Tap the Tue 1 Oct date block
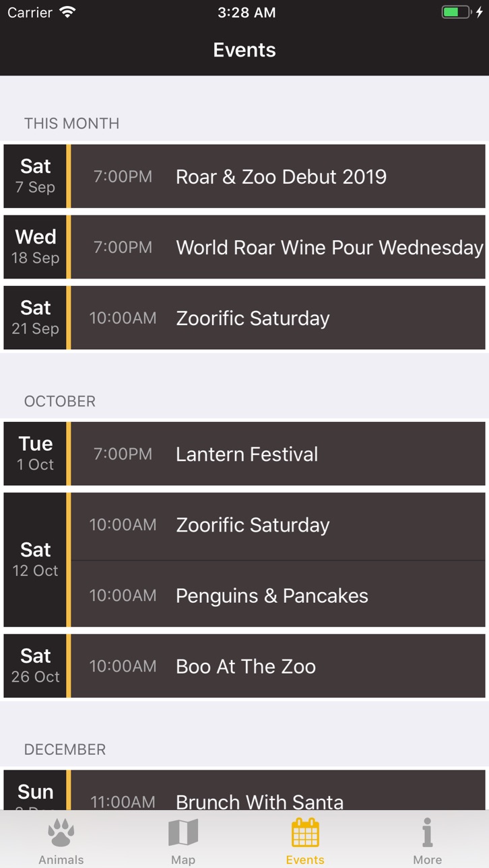Image resolution: width=489 pixels, height=868 pixels. click(x=35, y=454)
